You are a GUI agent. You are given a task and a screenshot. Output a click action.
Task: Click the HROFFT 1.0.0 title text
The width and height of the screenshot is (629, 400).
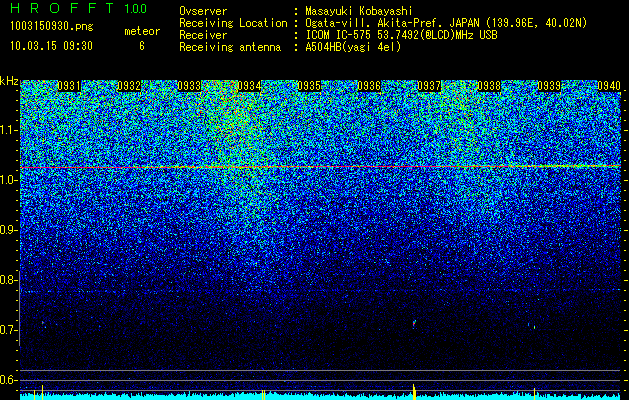79,8
